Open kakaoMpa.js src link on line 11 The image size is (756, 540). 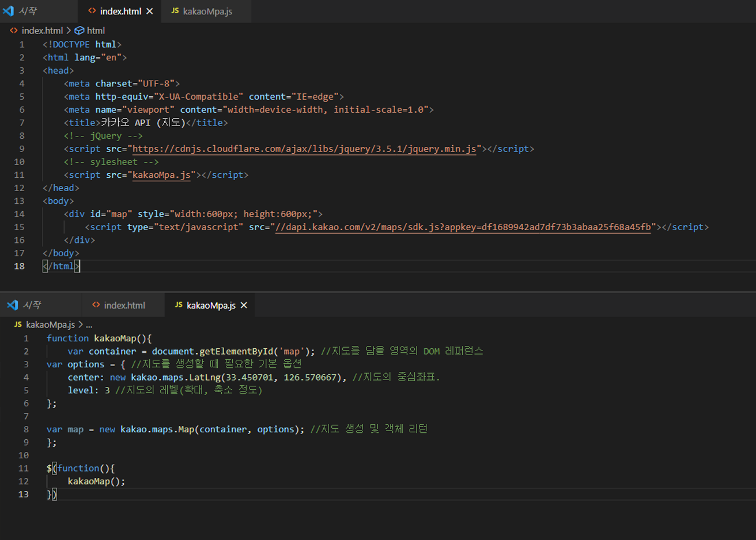(x=161, y=175)
